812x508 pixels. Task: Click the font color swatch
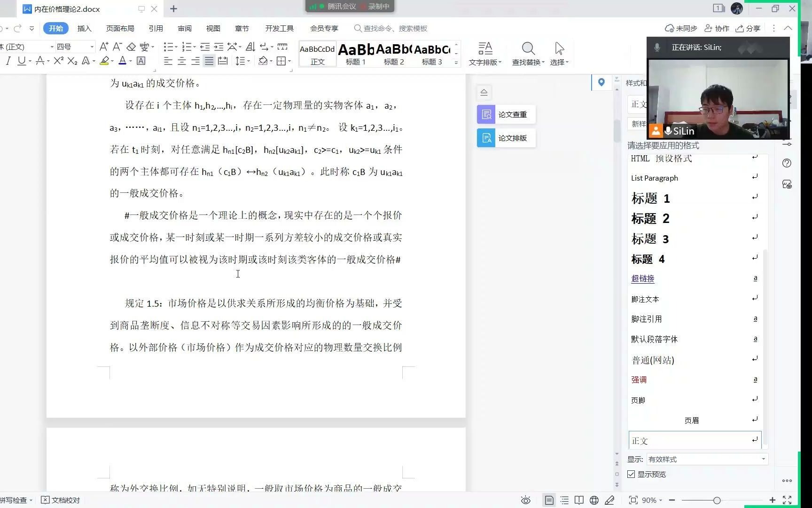[x=122, y=61]
